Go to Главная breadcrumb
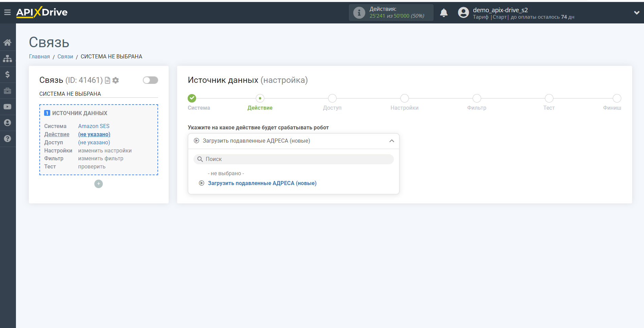Screen dimensions: 644x328 tap(39, 56)
